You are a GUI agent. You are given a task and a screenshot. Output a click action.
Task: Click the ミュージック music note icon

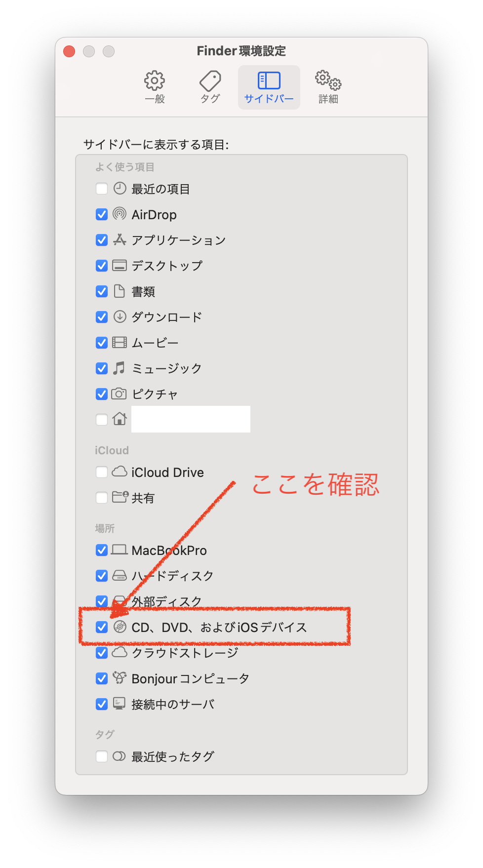pyautogui.click(x=119, y=368)
